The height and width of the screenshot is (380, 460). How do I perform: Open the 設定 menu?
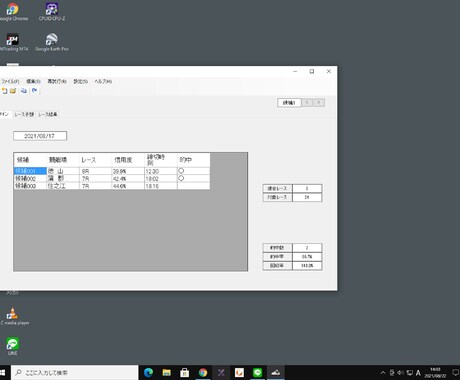80,81
